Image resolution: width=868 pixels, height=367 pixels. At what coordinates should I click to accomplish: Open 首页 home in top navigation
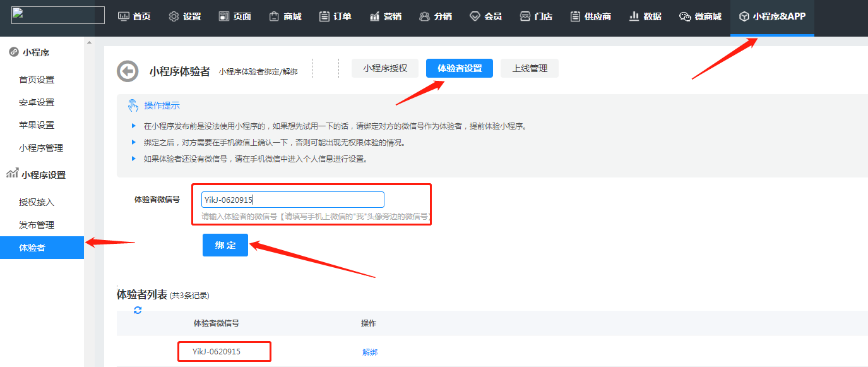[134, 16]
